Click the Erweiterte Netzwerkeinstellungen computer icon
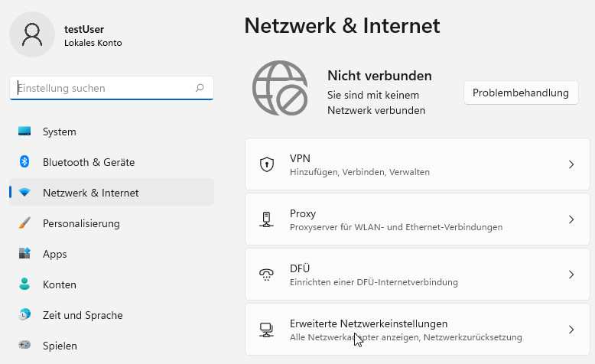Viewport: 595px width, 364px height. click(266, 330)
